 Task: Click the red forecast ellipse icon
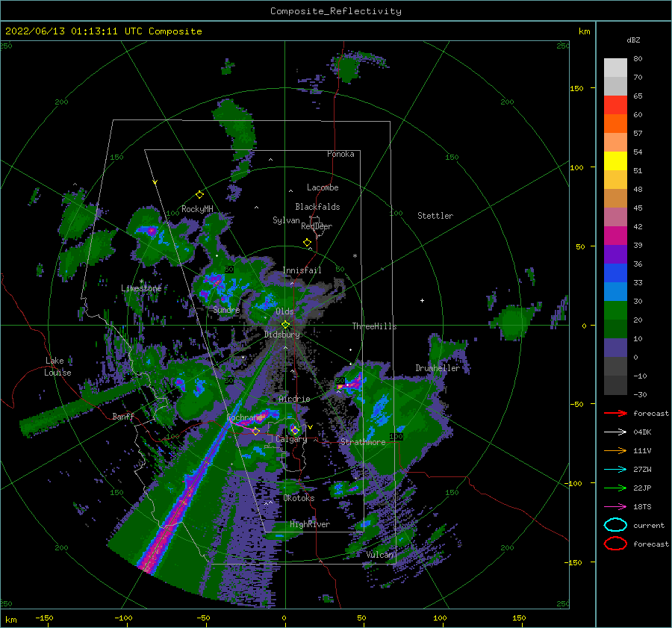pos(615,544)
